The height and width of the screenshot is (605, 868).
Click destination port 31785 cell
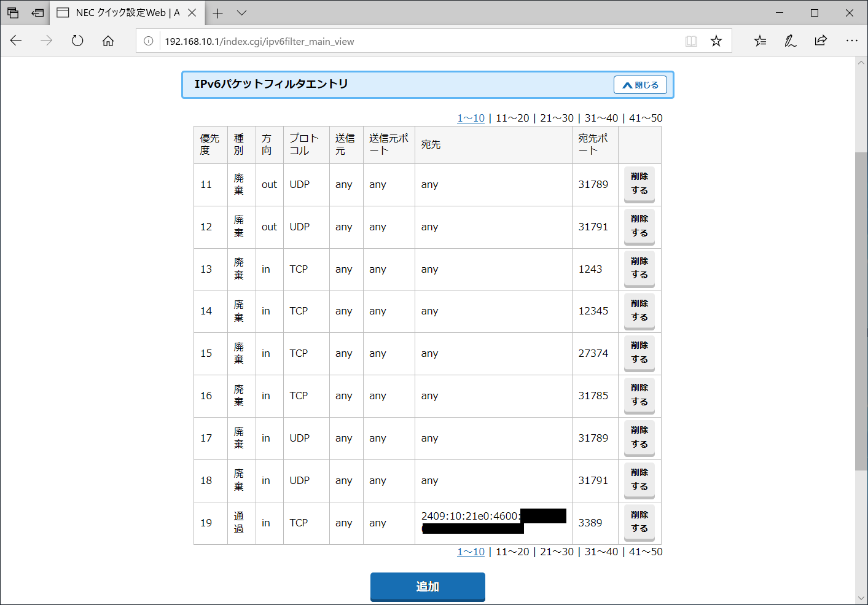(595, 396)
